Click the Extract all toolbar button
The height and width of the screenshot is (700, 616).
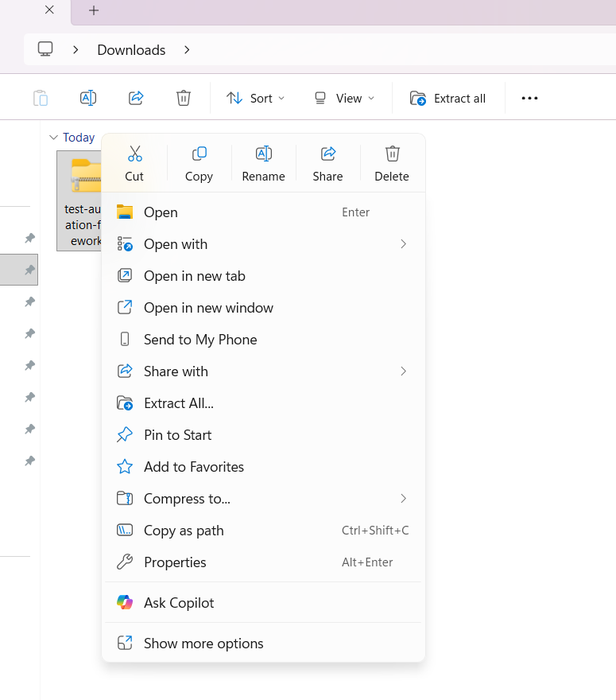coord(447,98)
